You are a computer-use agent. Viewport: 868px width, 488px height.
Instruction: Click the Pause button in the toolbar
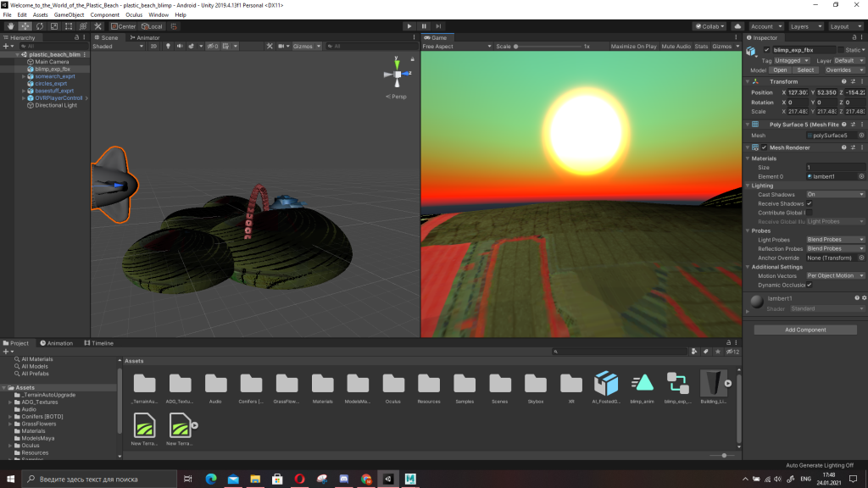pyautogui.click(x=424, y=26)
